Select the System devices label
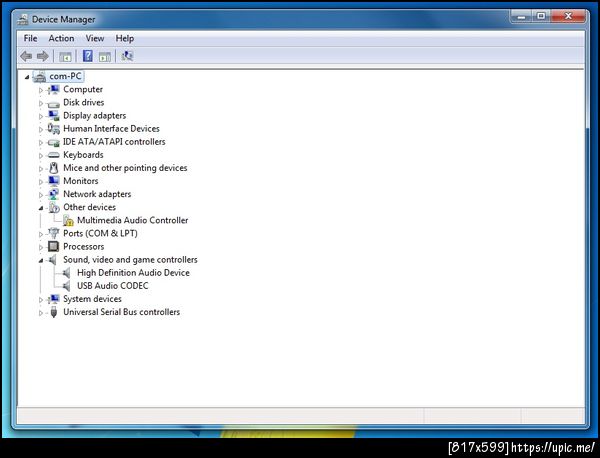The image size is (600, 458). click(x=92, y=299)
